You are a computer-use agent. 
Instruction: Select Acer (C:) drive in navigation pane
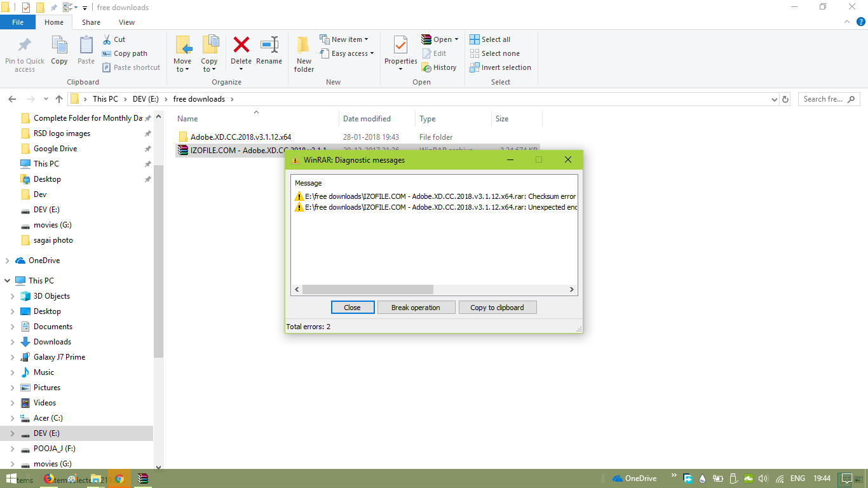pos(48,418)
